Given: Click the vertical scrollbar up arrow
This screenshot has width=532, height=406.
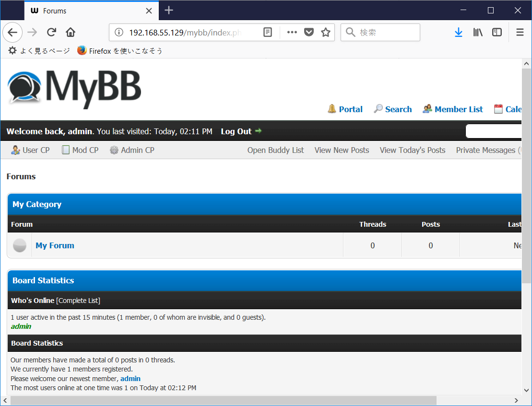Looking at the screenshot, I should tap(526, 63).
